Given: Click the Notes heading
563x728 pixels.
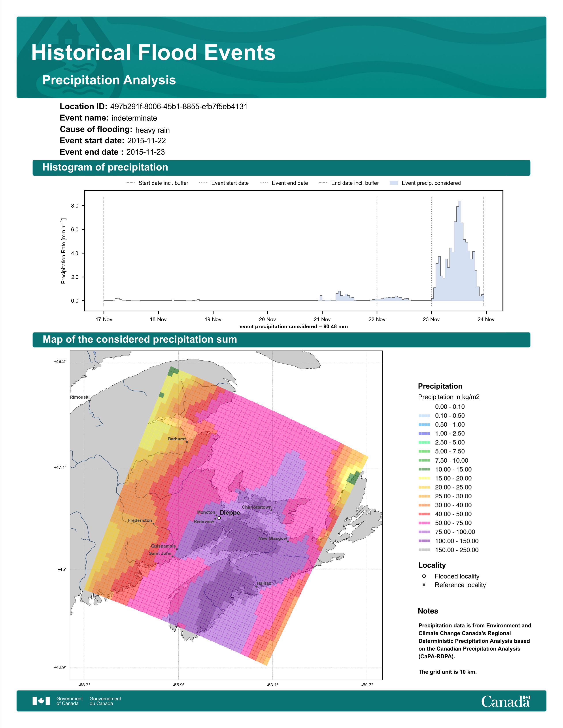Looking at the screenshot, I should click(x=428, y=611).
